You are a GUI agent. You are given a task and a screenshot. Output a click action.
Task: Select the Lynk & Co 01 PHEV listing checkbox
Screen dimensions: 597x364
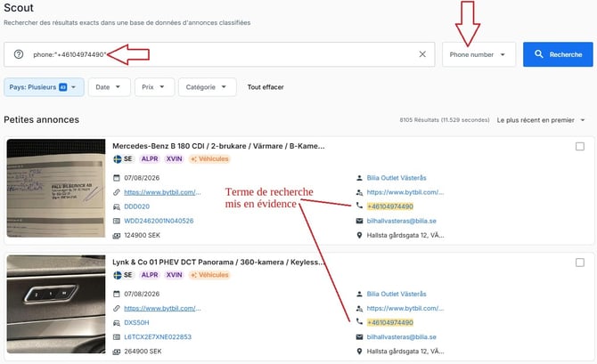tap(580, 263)
